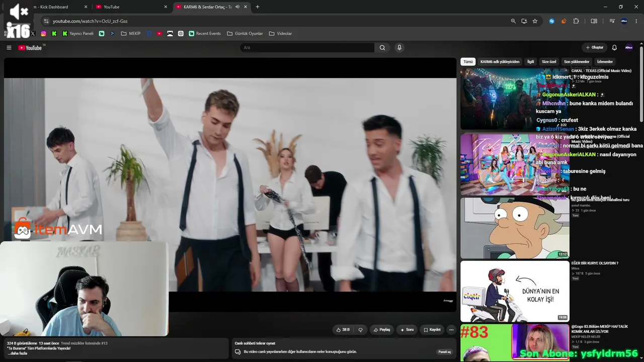Open the YouTube bookmark icon in bookmarks bar
This screenshot has height=362, width=644.
point(159,34)
